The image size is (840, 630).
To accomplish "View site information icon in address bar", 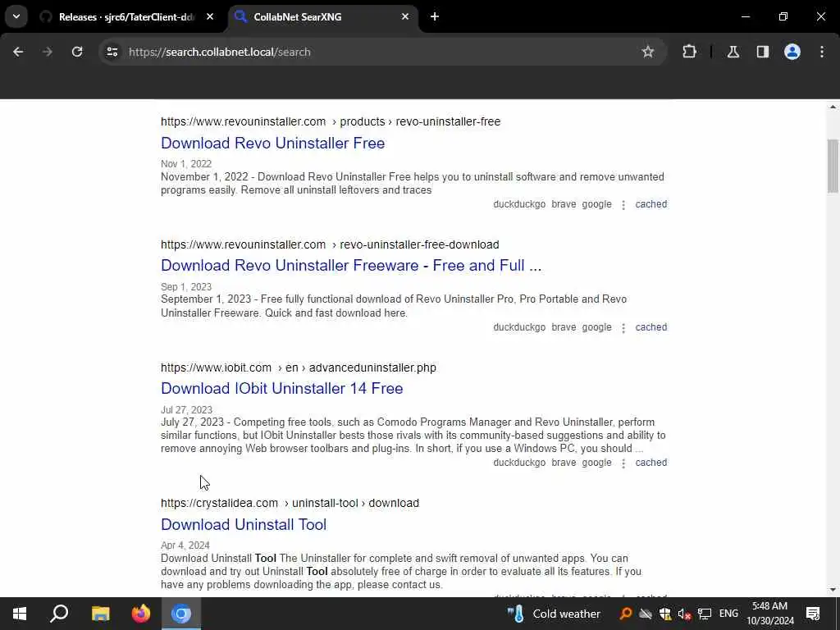I will pos(112,52).
